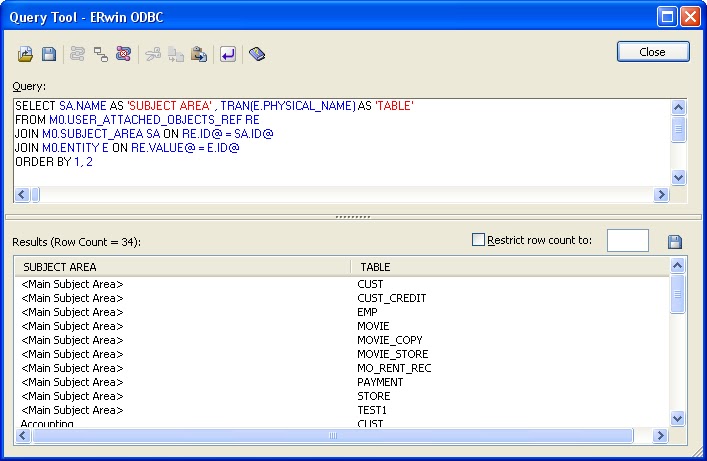
Task: Click query editor scroll down arrow
Action: 678,177
